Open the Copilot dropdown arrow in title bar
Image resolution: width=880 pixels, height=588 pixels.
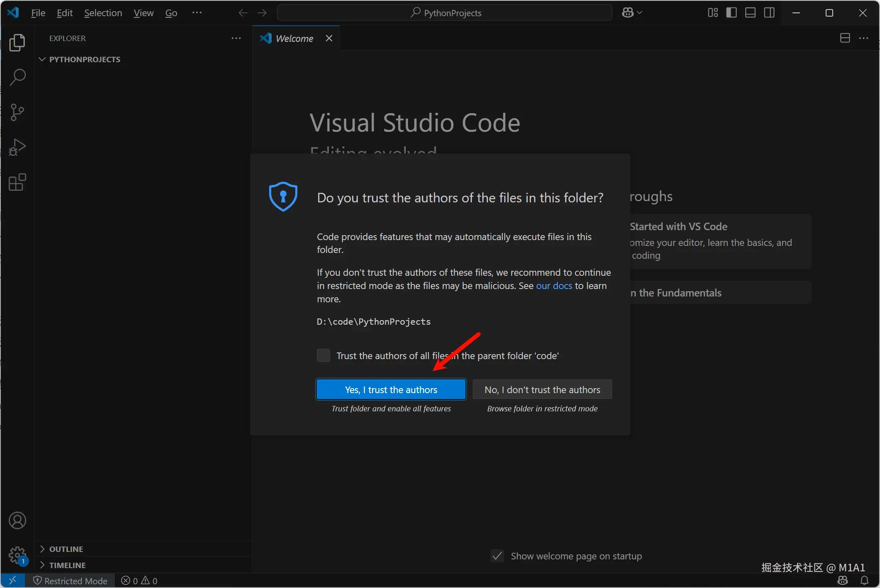(x=639, y=13)
